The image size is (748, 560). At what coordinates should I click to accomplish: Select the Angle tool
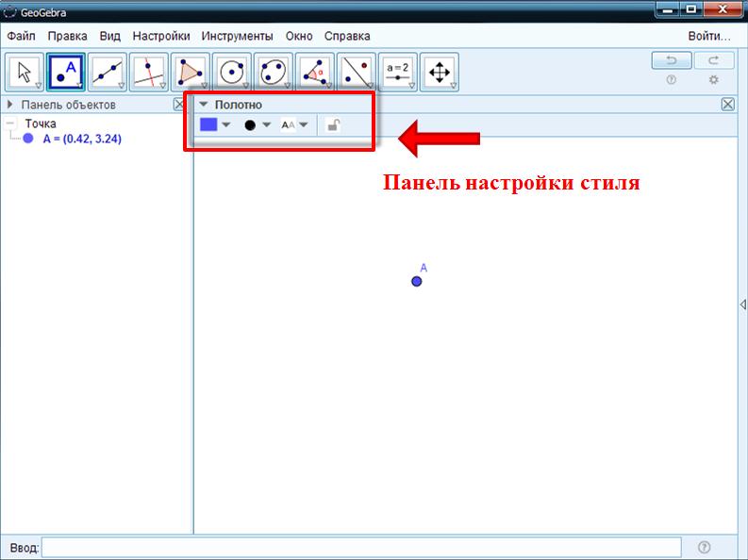point(315,72)
